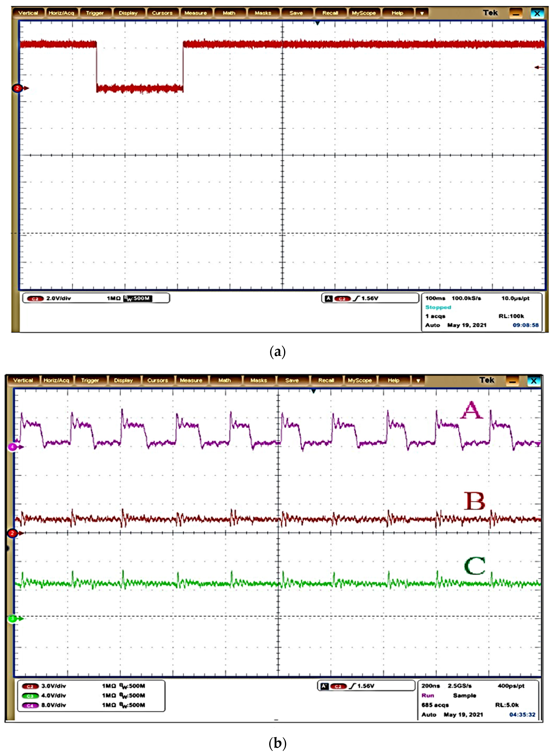Expand the menu bar dropdown arrow in bottom scope
Image resolution: width=554 pixels, height=756 pixels.
(418, 381)
